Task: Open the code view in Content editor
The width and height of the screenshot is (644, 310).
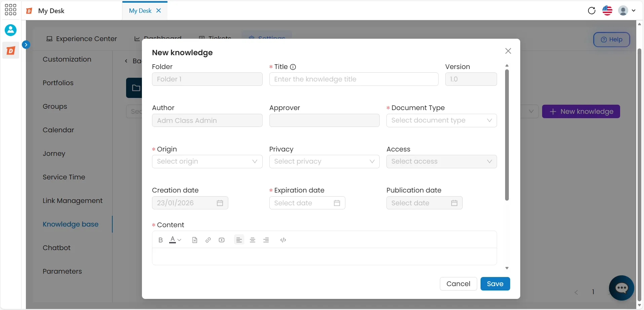Action: (x=283, y=240)
